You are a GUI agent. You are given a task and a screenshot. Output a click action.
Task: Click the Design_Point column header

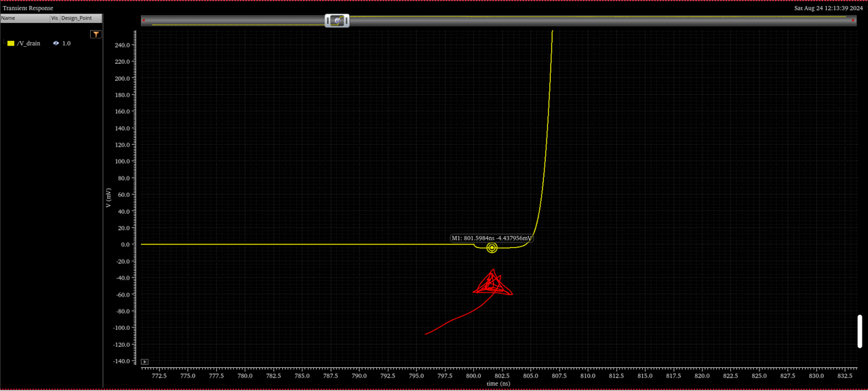coord(77,18)
